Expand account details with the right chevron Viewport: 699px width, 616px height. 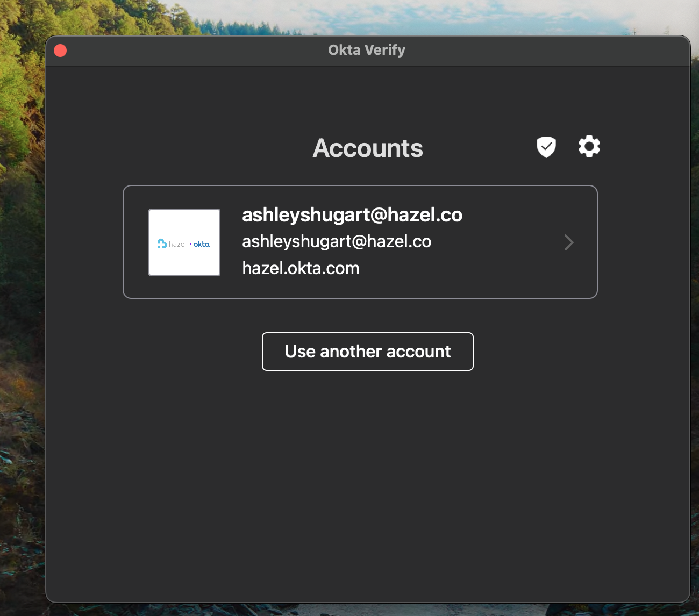click(568, 242)
